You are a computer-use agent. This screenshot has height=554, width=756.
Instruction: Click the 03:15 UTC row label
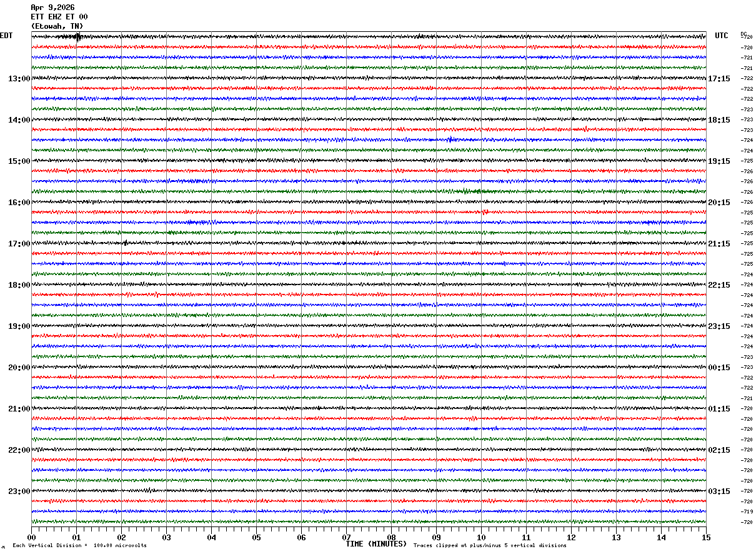tap(719, 491)
